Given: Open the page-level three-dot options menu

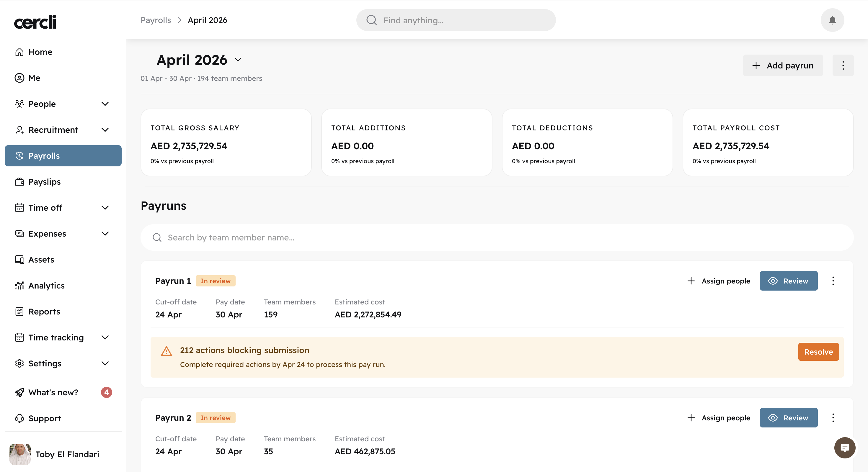Looking at the screenshot, I should coord(843,65).
